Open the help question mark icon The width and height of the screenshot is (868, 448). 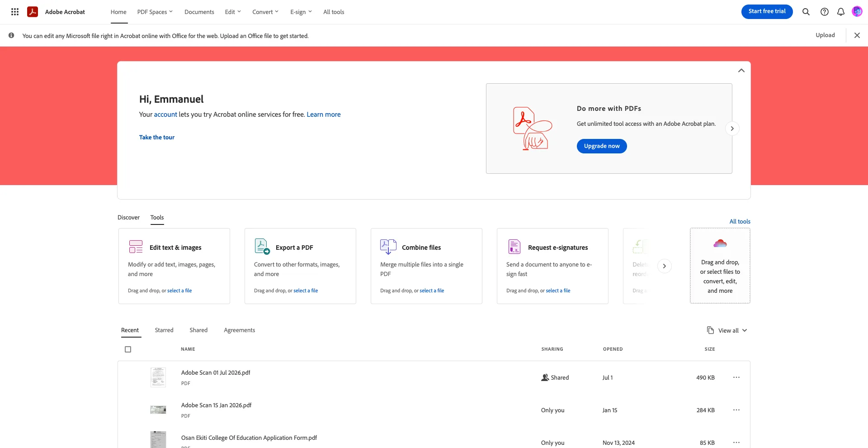tap(825, 12)
